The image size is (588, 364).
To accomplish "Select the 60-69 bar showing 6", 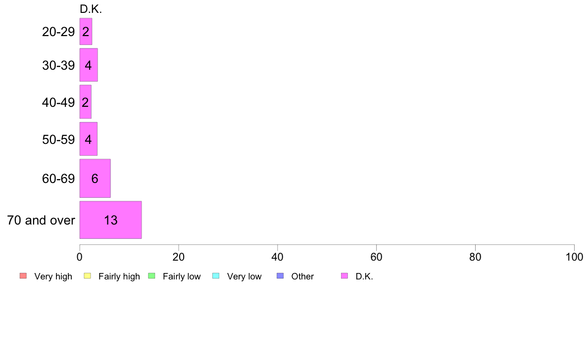I will [95, 179].
